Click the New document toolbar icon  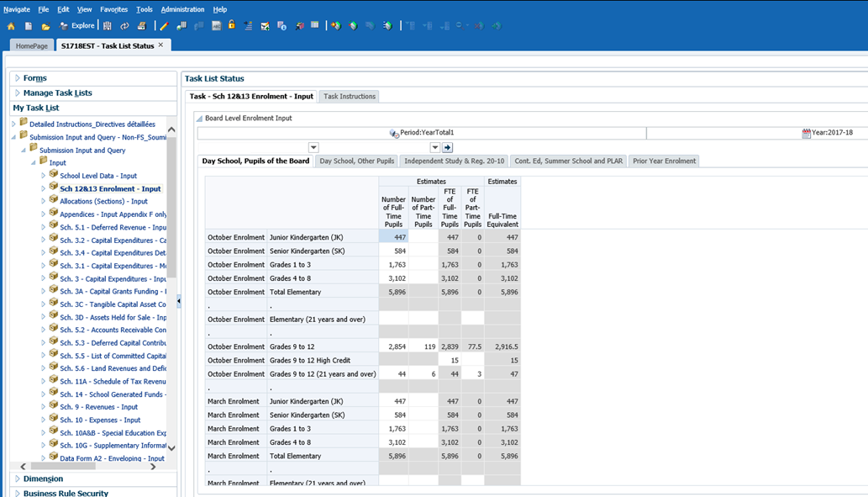29,26
